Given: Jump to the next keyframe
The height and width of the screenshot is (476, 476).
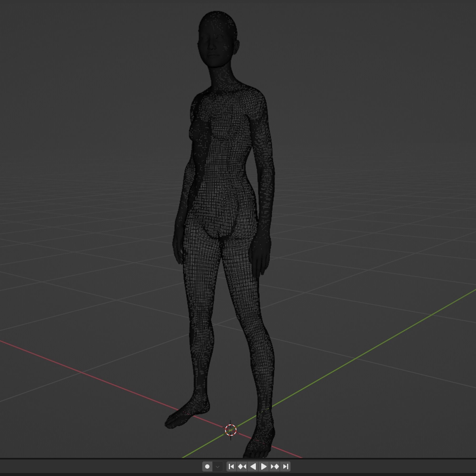Looking at the screenshot, I should click(x=274, y=466).
